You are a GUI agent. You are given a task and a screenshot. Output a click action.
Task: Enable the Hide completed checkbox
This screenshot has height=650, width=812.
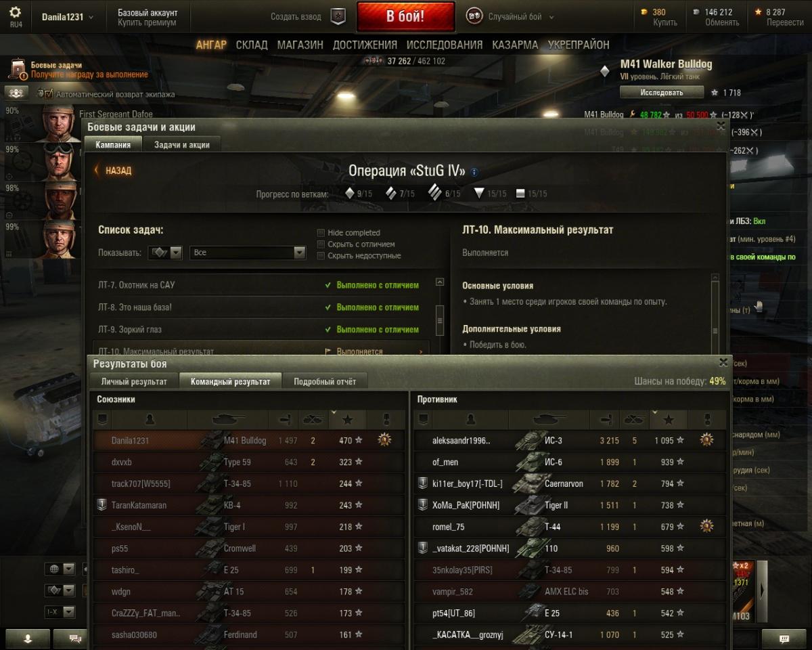(x=321, y=233)
